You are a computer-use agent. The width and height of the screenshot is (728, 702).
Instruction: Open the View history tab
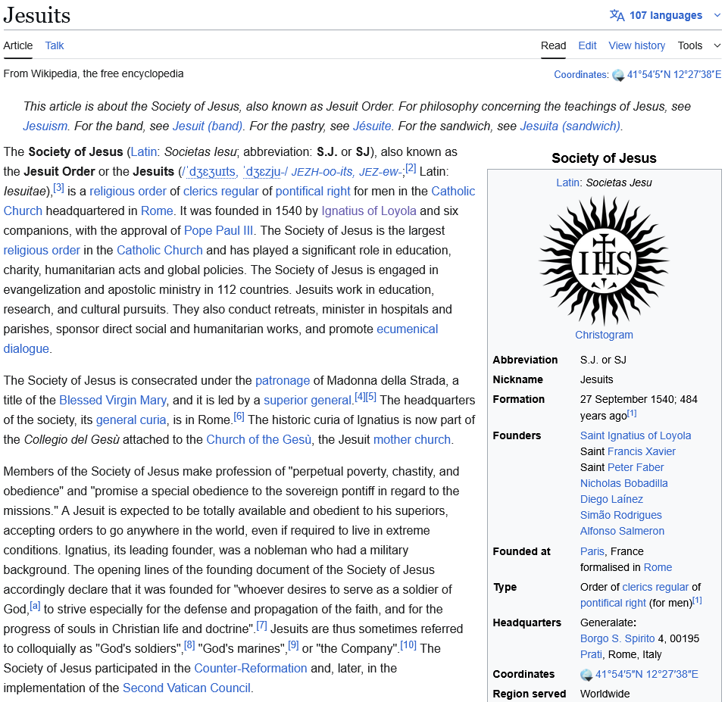click(x=636, y=45)
